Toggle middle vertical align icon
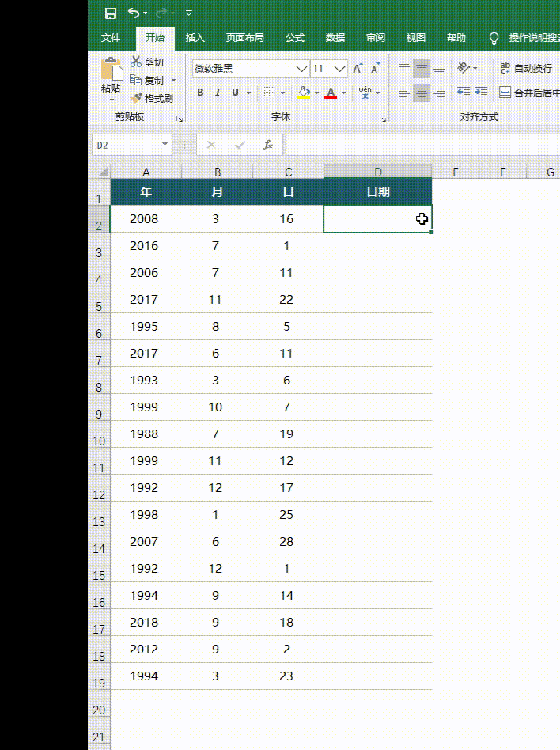 422,68
